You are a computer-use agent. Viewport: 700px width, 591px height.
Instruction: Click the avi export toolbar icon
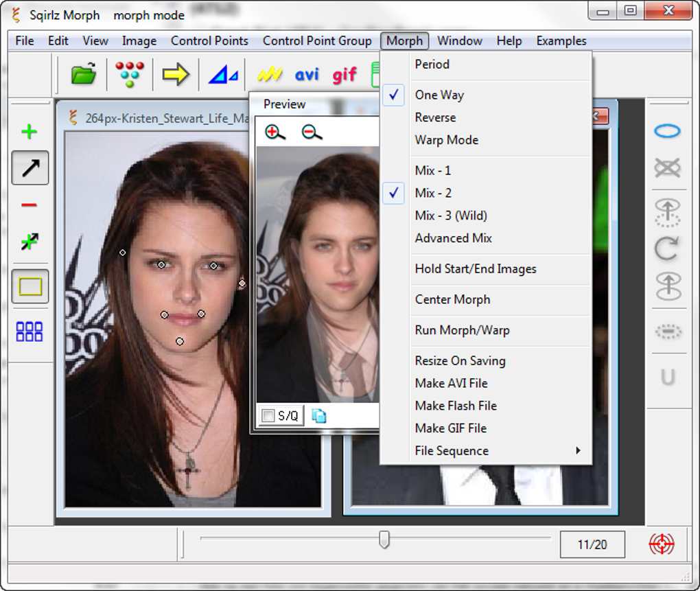(308, 74)
